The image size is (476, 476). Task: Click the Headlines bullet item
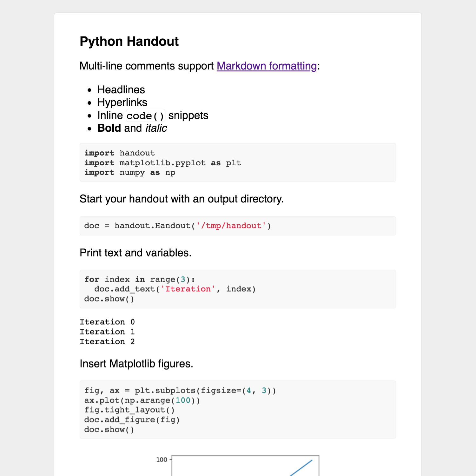point(121,90)
